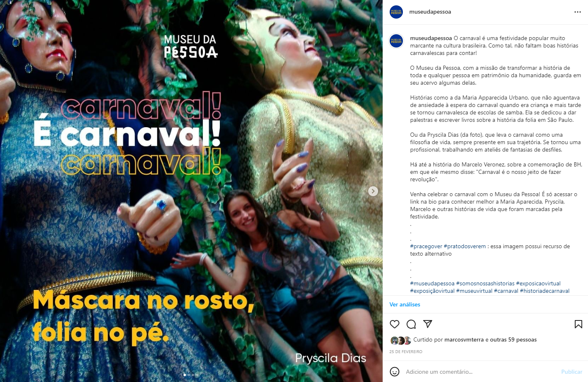Open comments via speech bubble icon
The image size is (588, 382).
click(x=411, y=324)
